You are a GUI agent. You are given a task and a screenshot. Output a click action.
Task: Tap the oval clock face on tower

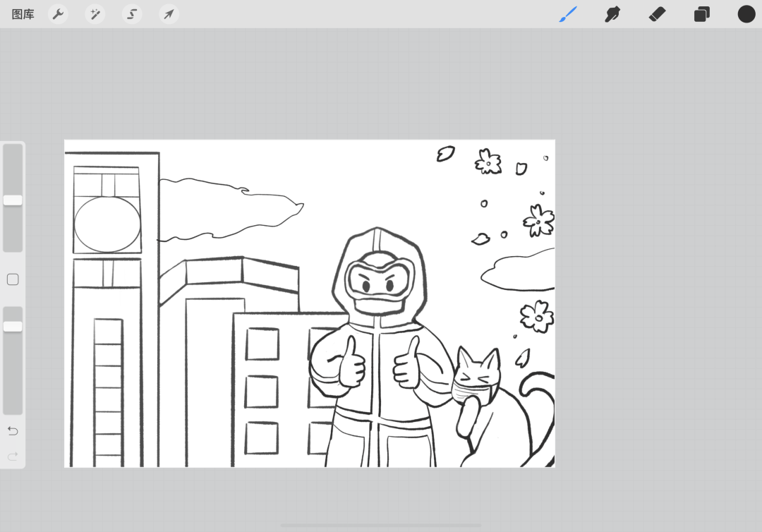point(107,224)
